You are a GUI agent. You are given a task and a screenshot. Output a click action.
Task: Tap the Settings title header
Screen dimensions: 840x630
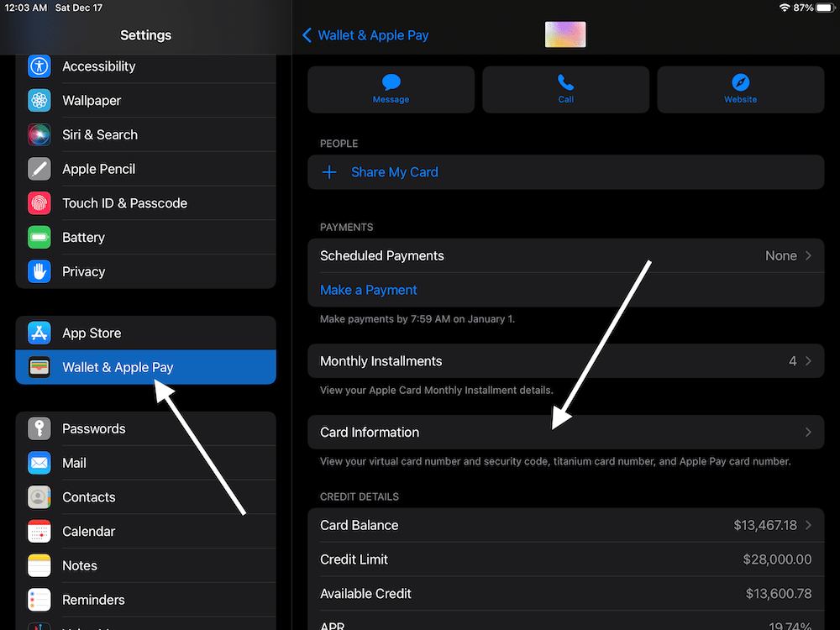click(145, 35)
